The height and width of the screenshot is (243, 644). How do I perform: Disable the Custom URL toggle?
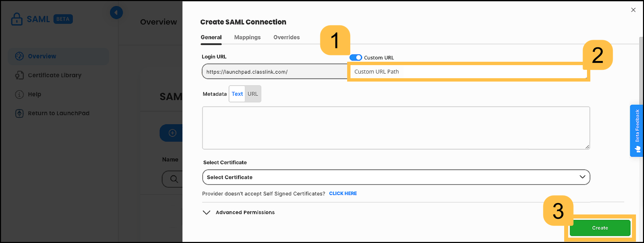pyautogui.click(x=356, y=57)
